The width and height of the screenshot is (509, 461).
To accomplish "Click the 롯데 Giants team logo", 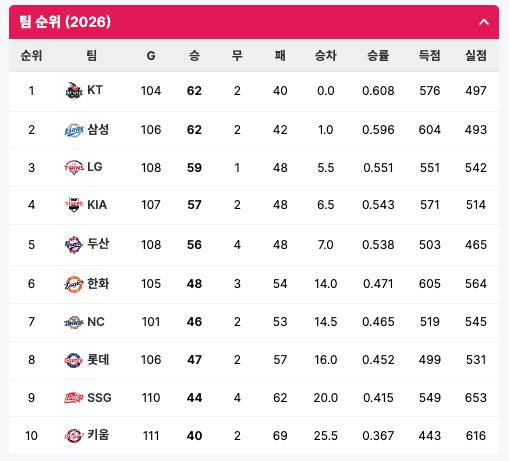I will (x=73, y=360).
